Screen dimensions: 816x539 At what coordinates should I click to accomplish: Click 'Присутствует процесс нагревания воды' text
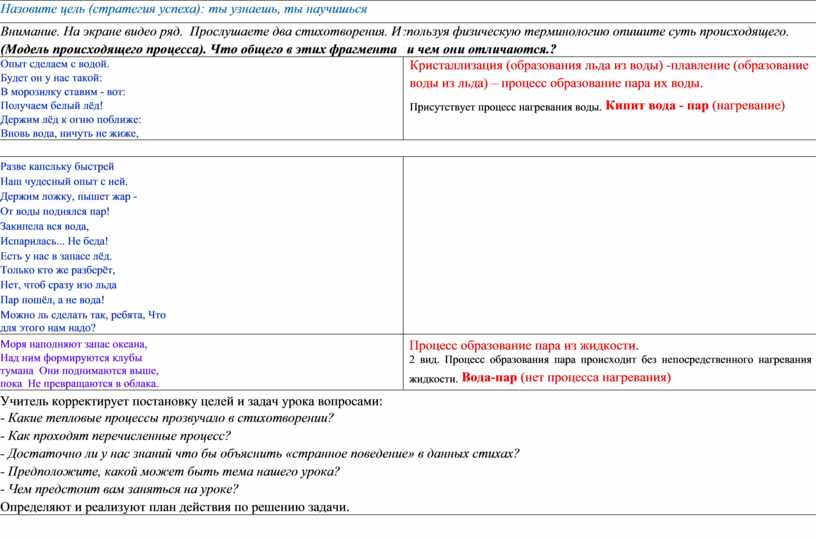(x=505, y=106)
